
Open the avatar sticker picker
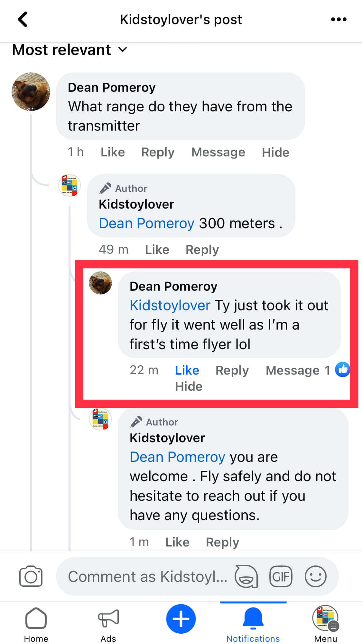(x=246, y=576)
